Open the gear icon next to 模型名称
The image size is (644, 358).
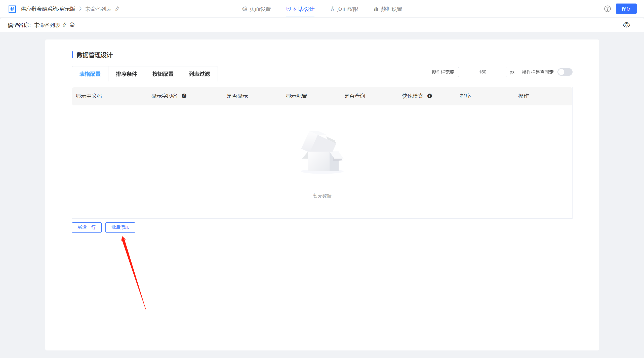(x=72, y=25)
